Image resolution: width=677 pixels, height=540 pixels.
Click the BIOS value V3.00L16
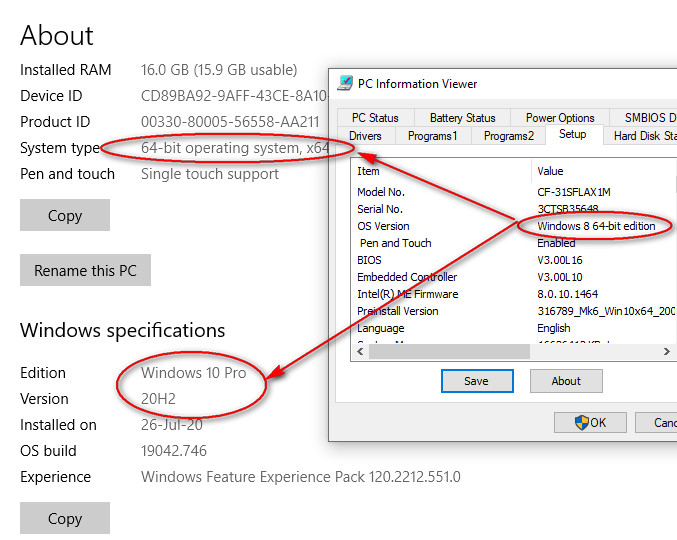click(x=560, y=260)
